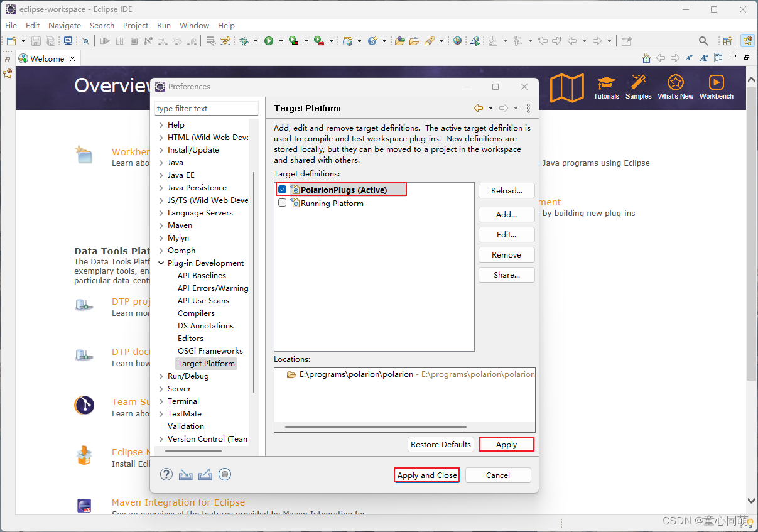Open the Workbench welcome icon
This screenshot has width=758, height=532.
[716, 87]
